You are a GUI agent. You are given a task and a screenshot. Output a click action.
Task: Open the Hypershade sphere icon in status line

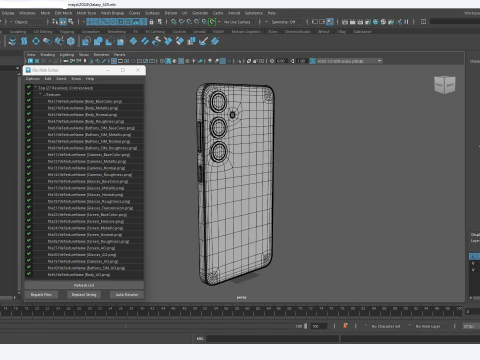[x=375, y=22]
